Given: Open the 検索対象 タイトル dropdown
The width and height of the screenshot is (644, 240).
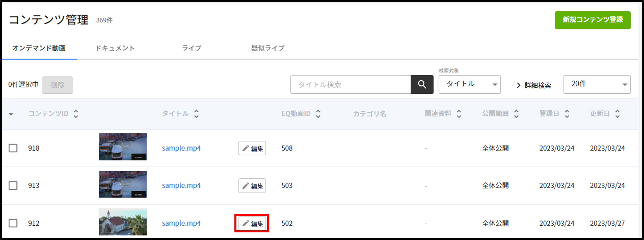Looking at the screenshot, I should 469,85.
